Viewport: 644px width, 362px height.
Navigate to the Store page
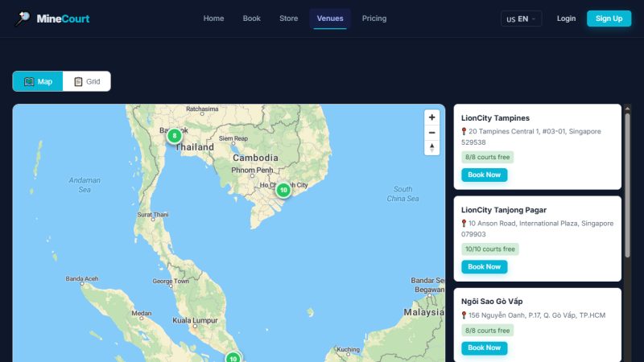[x=289, y=19]
